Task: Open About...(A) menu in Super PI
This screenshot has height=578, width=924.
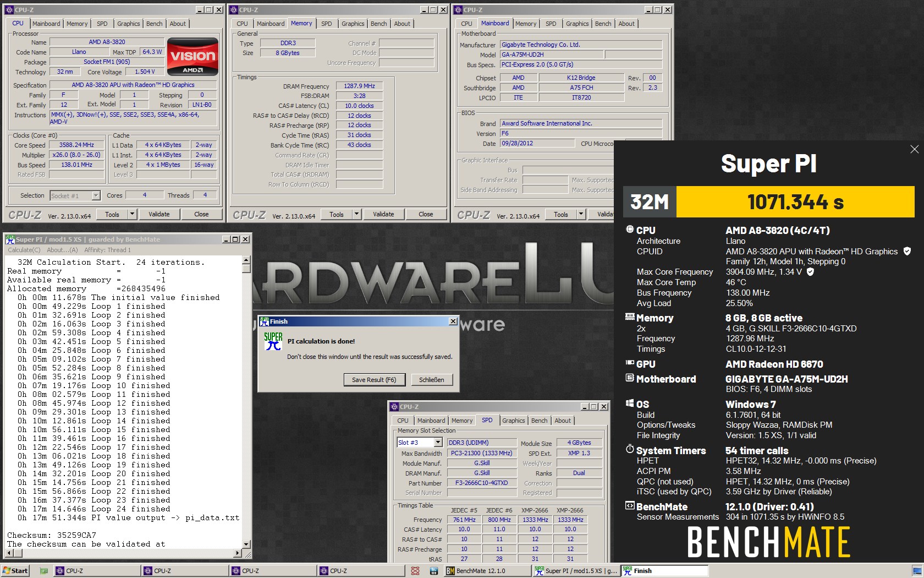Action: (62, 250)
